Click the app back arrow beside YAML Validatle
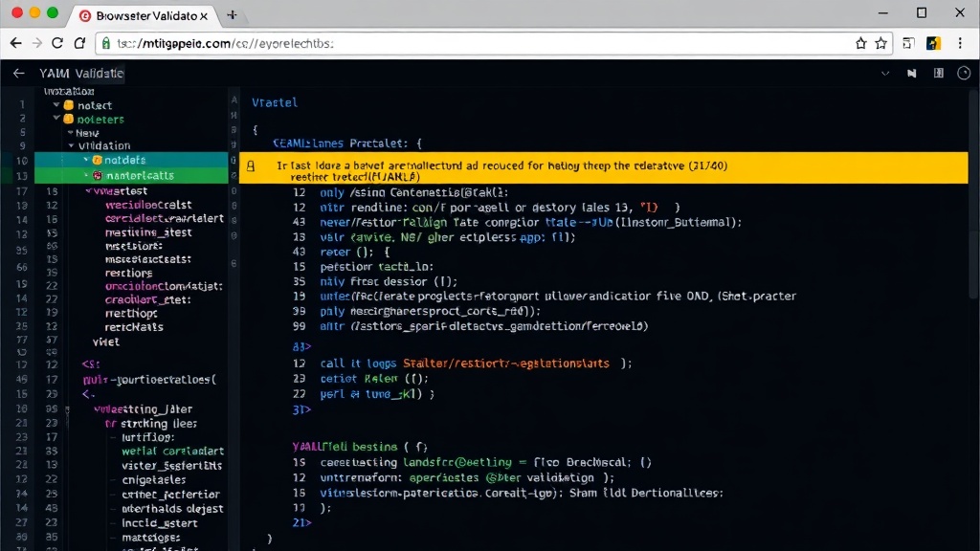980x551 pixels. [x=19, y=73]
